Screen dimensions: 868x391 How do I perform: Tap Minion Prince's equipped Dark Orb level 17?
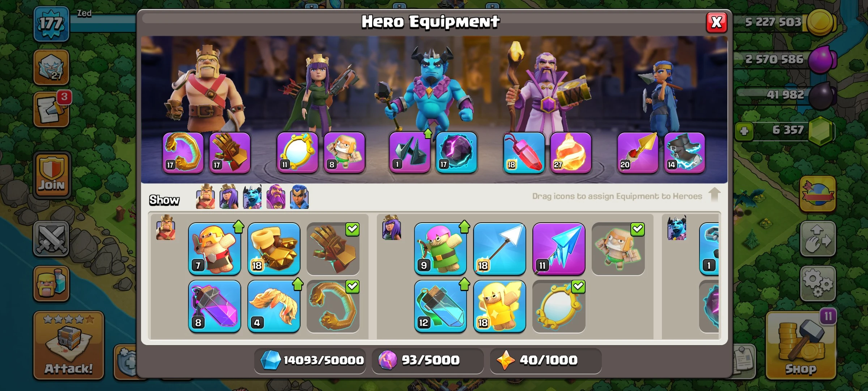(x=456, y=152)
